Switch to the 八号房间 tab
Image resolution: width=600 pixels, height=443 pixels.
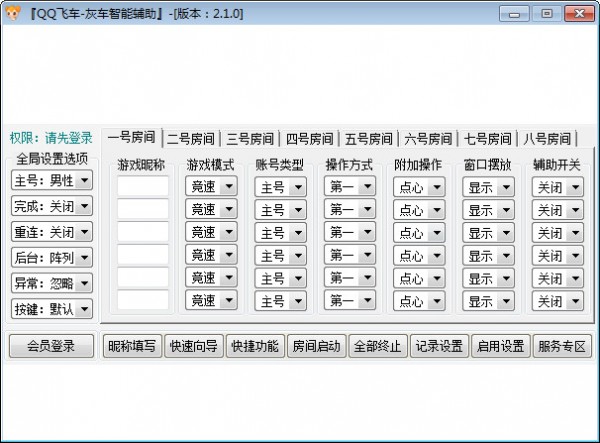[x=547, y=139]
